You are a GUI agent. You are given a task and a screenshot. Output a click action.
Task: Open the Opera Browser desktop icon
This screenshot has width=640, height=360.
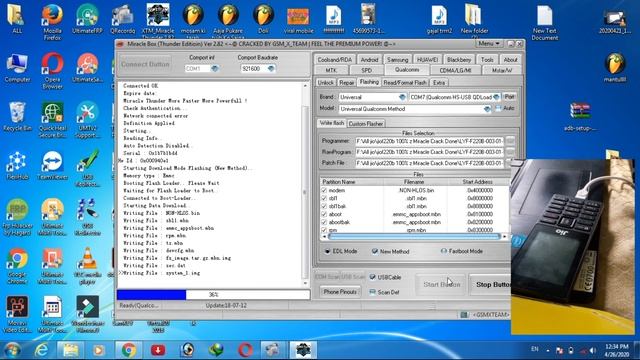52,71
